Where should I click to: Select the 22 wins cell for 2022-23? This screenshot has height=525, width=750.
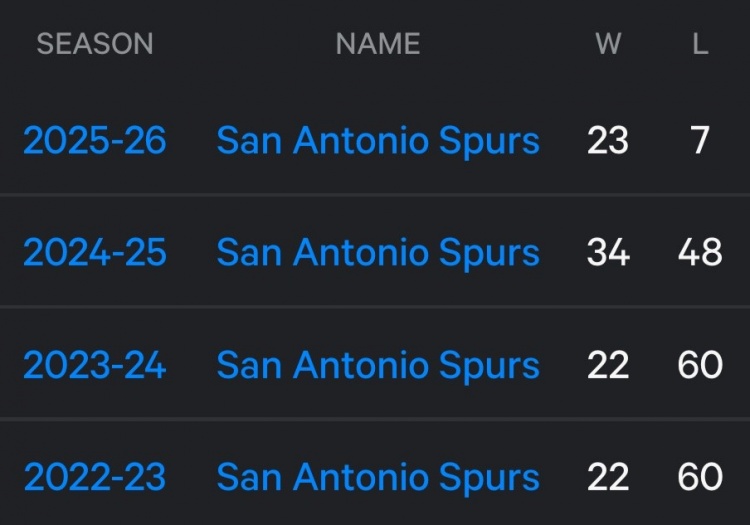pyautogui.click(x=608, y=477)
